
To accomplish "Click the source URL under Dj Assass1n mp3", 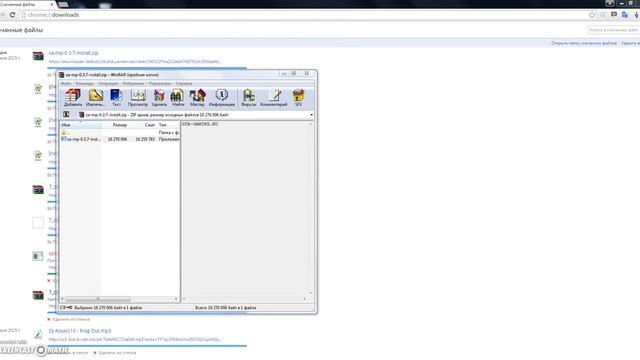I will [x=135, y=339].
